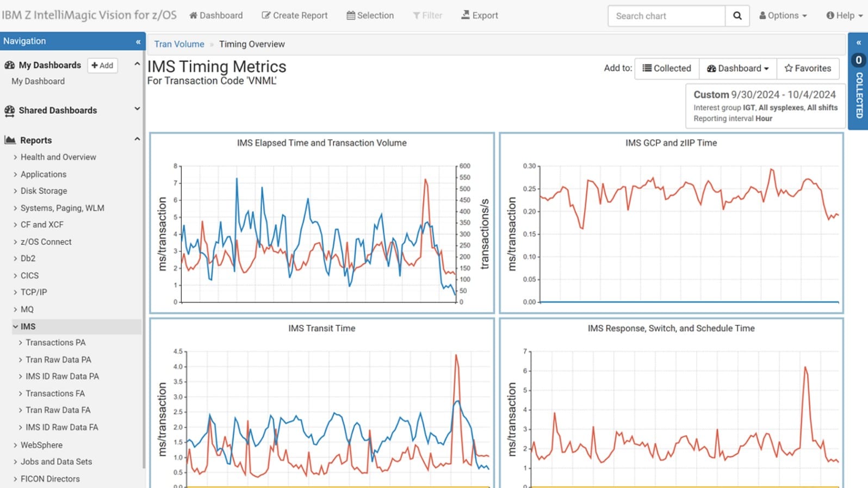The height and width of the screenshot is (488, 868).
Task: Open My Dashboard link
Action: tap(38, 82)
